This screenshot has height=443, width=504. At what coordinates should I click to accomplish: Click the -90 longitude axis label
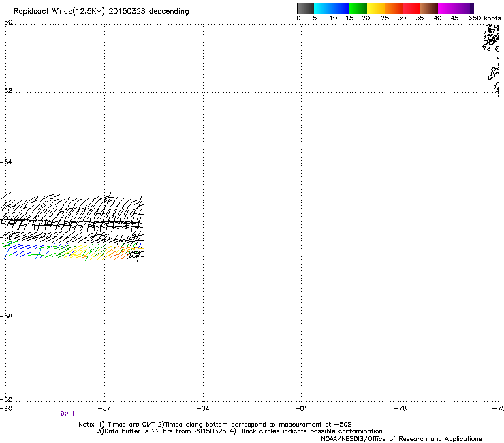point(6,408)
